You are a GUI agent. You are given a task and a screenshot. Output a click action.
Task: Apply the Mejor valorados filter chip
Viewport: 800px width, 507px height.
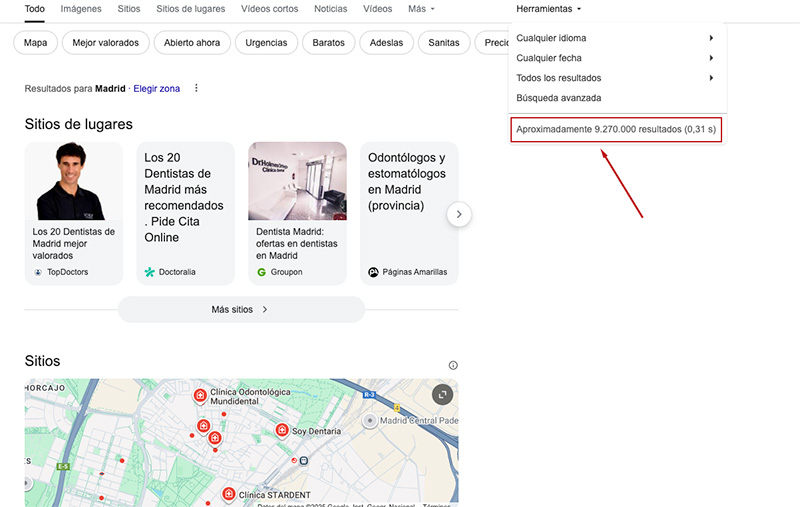[106, 43]
